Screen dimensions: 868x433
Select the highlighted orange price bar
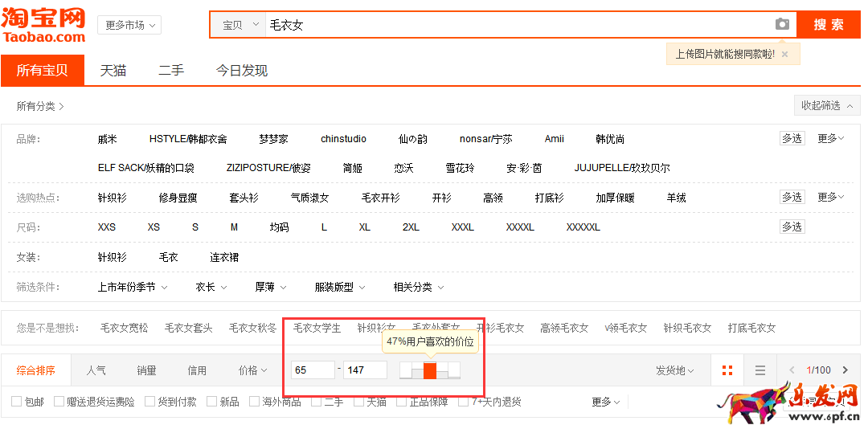tap(430, 370)
